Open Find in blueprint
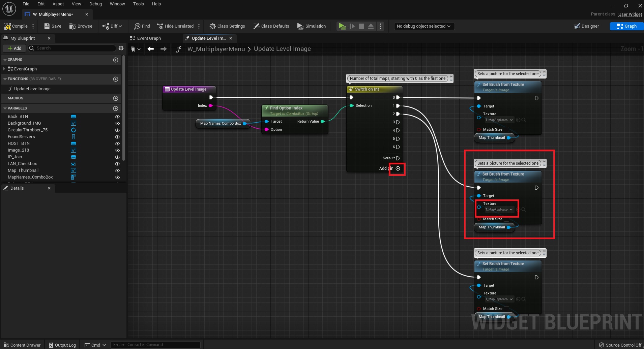The height and width of the screenshot is (349, 644). (142, 26)
